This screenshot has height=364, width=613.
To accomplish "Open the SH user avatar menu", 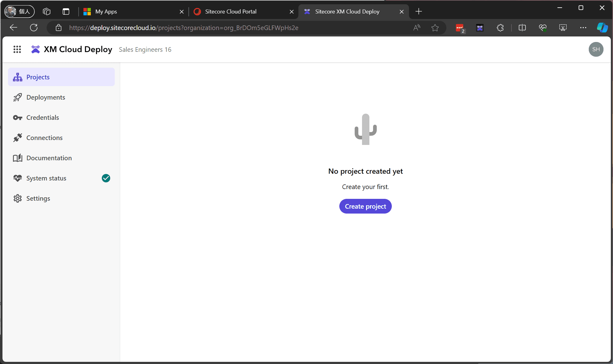I will (596, 49).
